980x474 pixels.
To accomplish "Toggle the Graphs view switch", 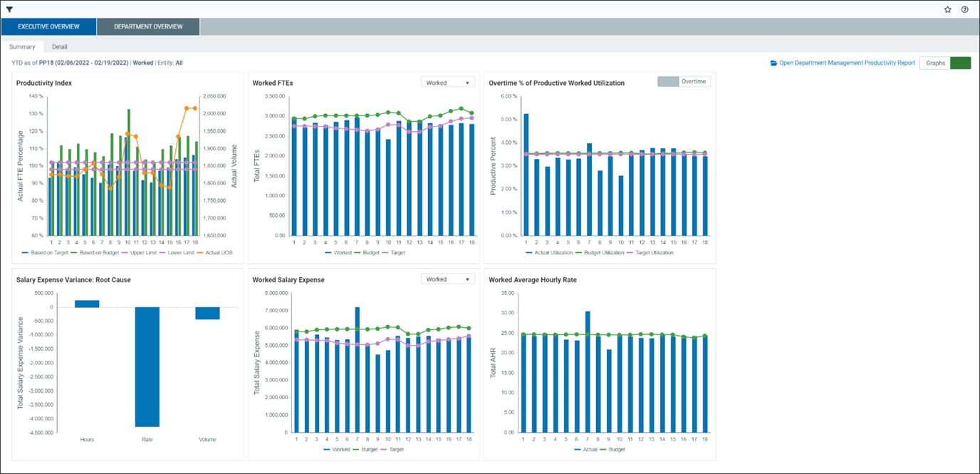I will [959, 63].
